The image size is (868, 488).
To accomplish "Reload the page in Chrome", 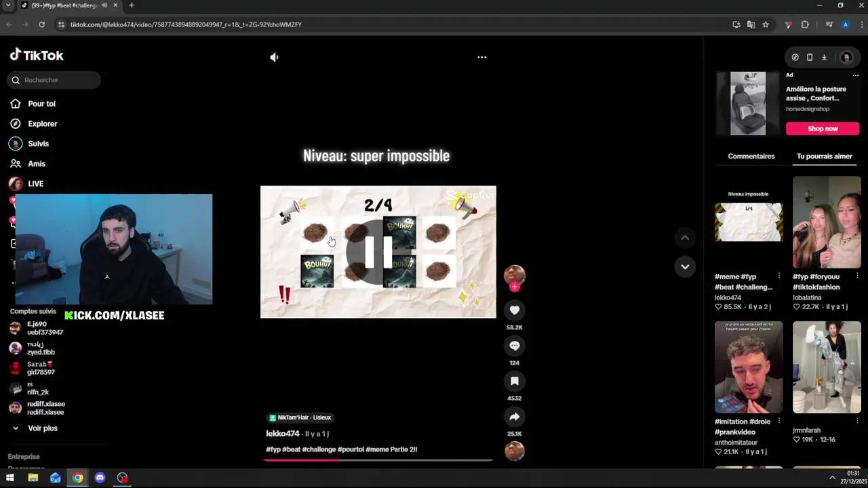I will pyautogui.click(x=41, y=24).
